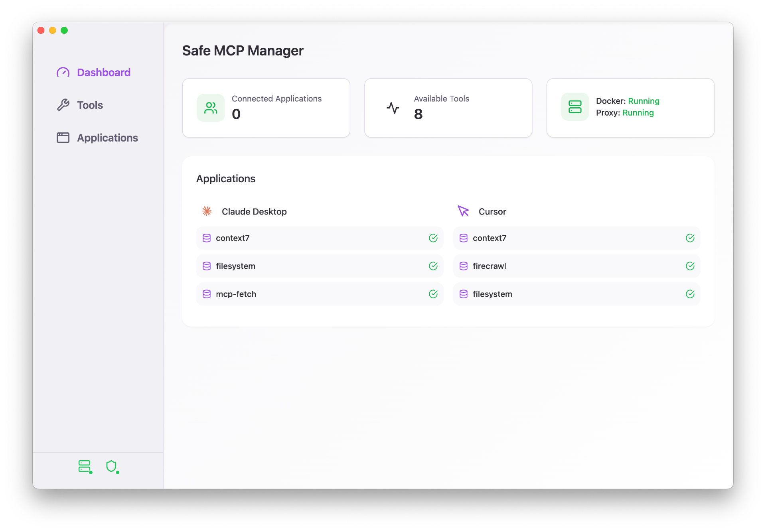This screenshot has height=532, width=766.
Task: Toggle the status check for filesystem under Claude Desktop
Action: 433,266
